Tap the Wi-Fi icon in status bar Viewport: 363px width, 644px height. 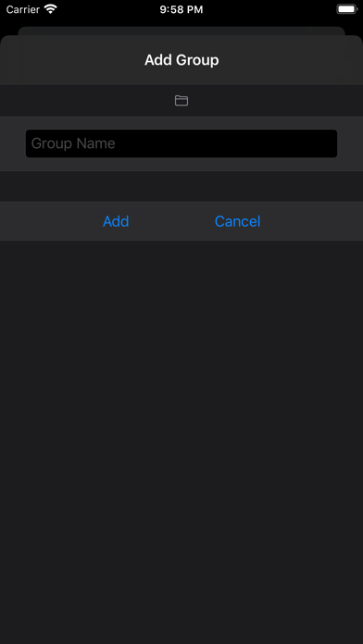[50, 9]
